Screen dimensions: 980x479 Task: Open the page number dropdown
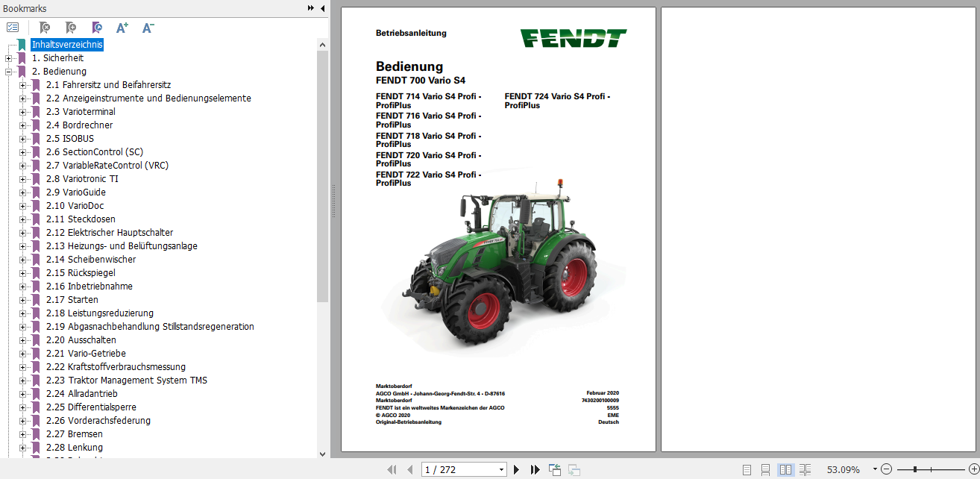point(500,469)
